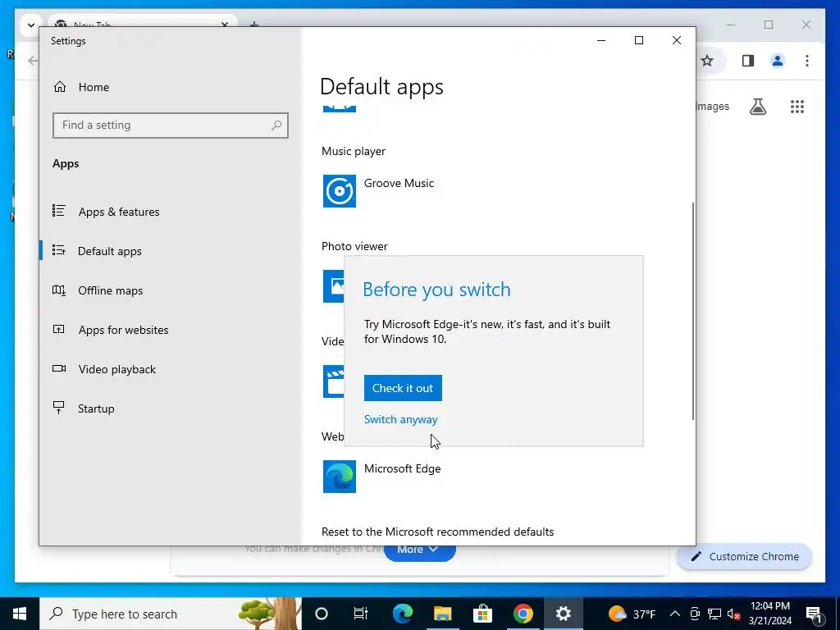The image size is (840, 630).
Task: Open Offline maps settings
Action: pyautogui.click(x=111, y=290)
